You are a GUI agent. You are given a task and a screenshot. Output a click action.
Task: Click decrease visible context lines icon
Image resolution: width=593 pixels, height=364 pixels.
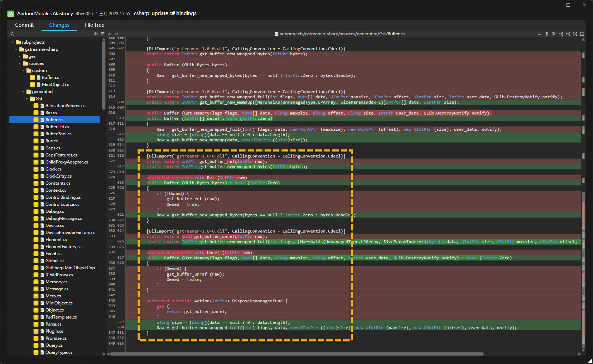(x=561, y=34)
